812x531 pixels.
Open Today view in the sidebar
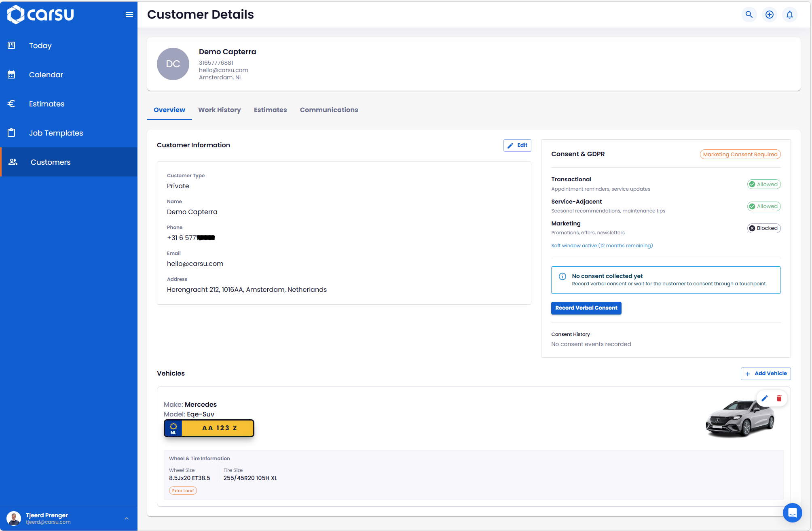pos(40,45)
